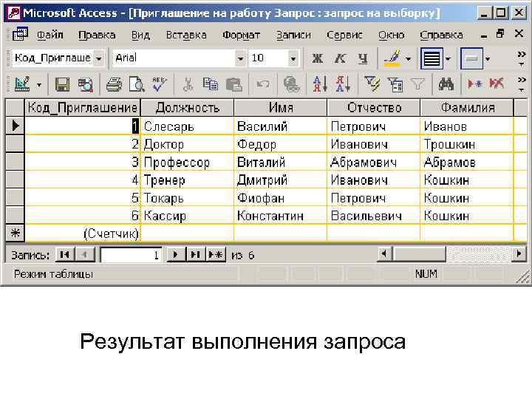532x399 pixels.
Task: Click new record navigation button
Action: pyautogui.click(x=216, y=254)
